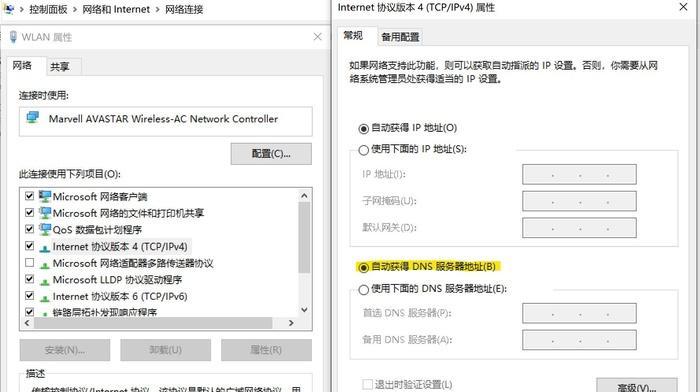The image size is (700, 392).
Task: Click horizontal scroll right arrow in list
Action: tap(291, 323)
